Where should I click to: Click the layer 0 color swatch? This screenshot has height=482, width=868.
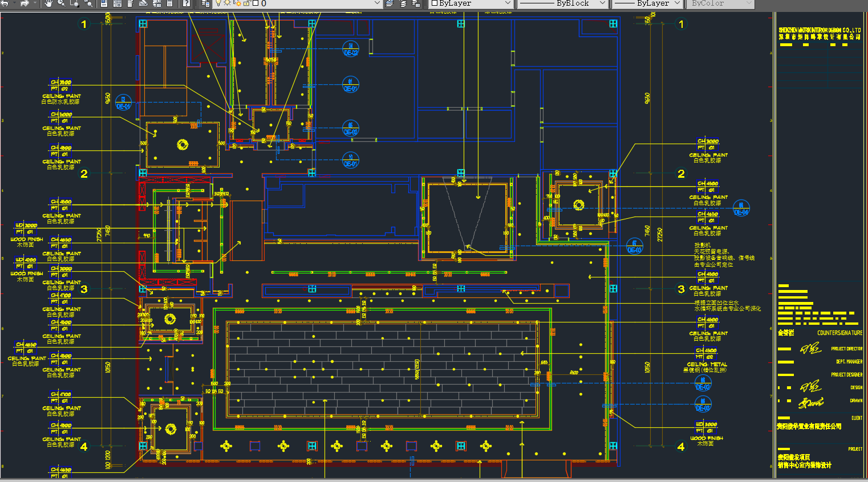pyautogui.click(x=255, y=3)
